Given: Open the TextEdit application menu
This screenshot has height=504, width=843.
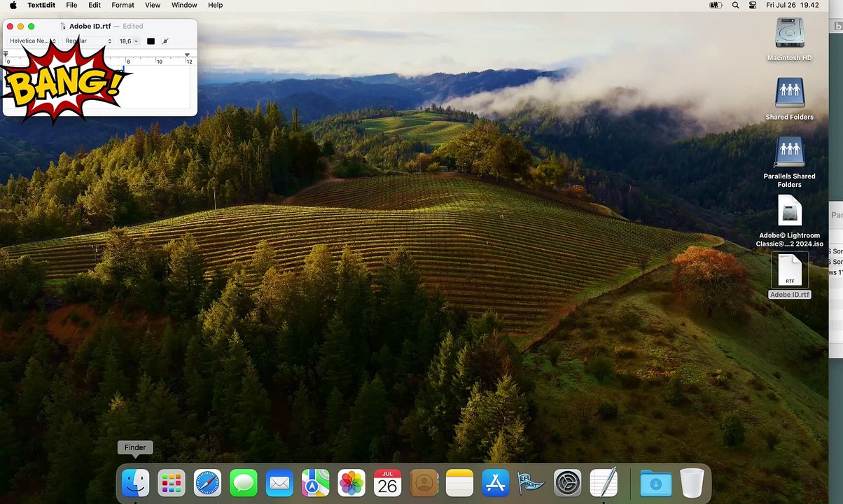Looking at the screenshot, I should [x=41, y=5].
